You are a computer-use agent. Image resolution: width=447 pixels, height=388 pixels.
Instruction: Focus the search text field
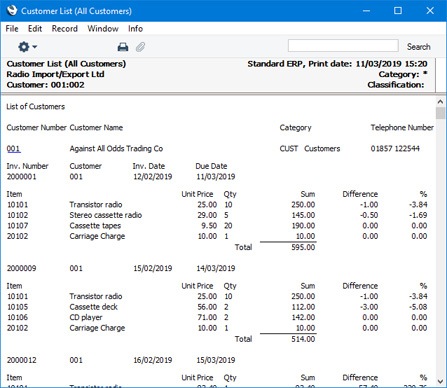343,46
